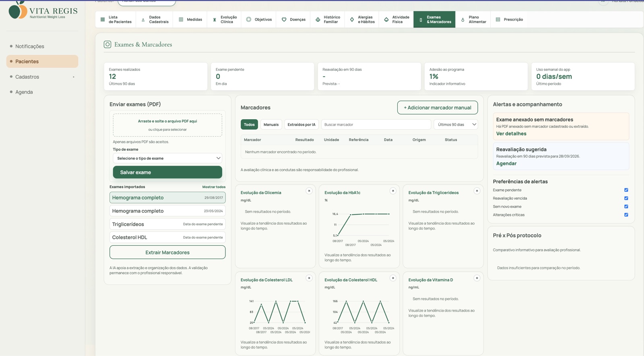Select Hemograma completo exam dated 23/05/2024

click(x=167, y=211)
